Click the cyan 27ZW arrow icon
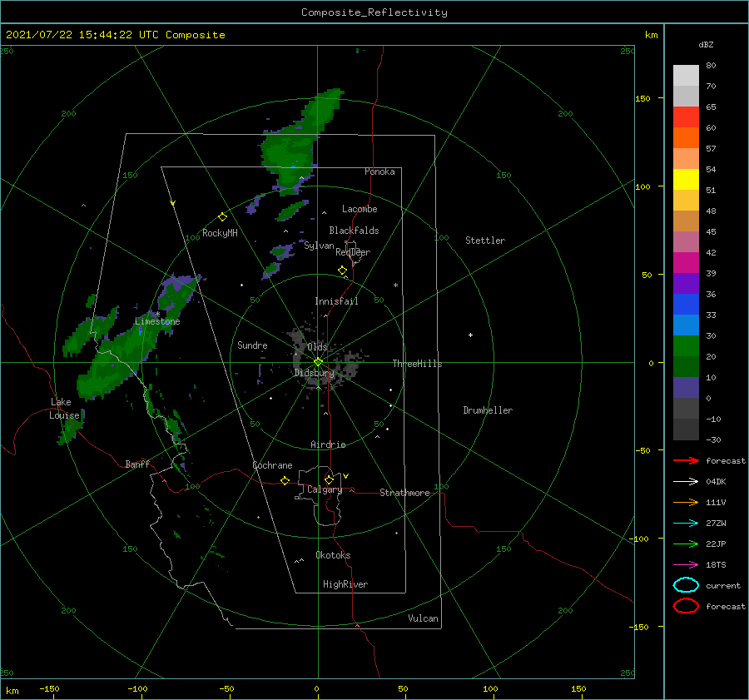This screenshot has height=700, width=749. pos(686,524)
